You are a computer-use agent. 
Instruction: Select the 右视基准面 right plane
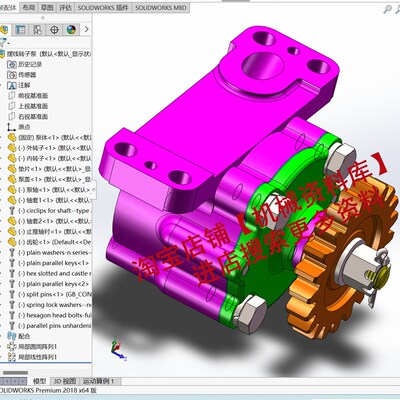[x=28, y=117]
